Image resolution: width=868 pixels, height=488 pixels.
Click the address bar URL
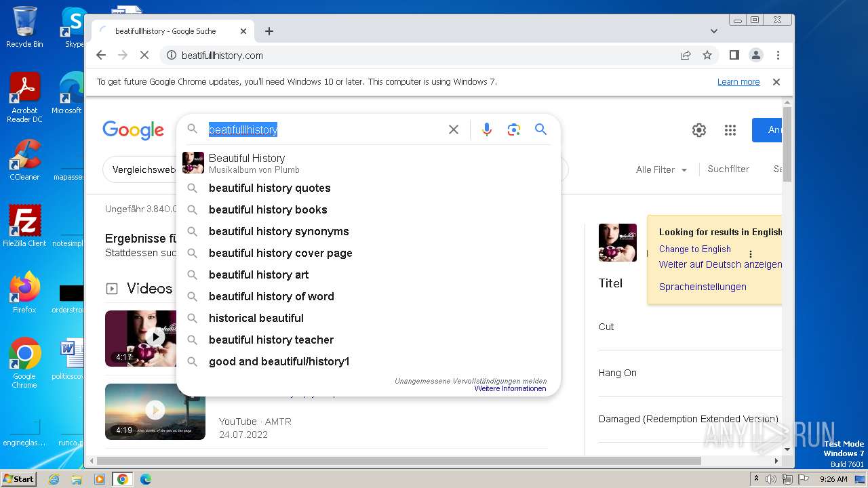pyautogui.click(x=222, y=56)
